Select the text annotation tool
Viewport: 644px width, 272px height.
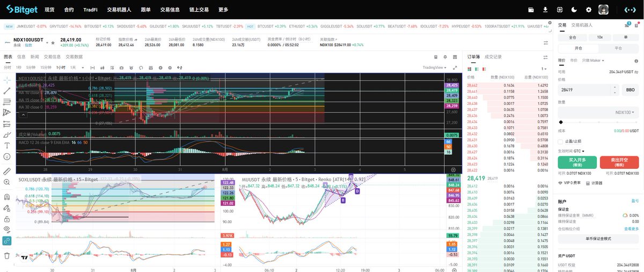(x=7, y=145)
